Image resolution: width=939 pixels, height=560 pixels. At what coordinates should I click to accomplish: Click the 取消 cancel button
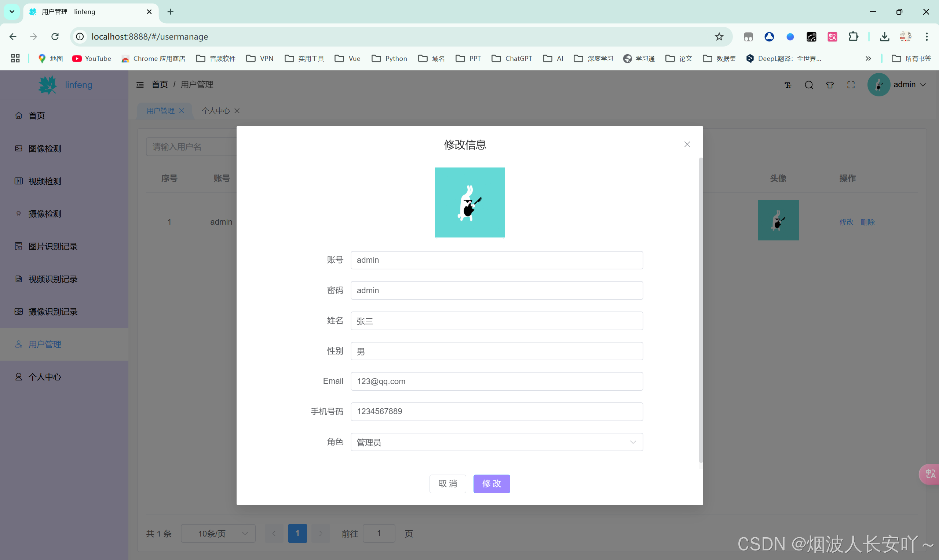pyautogui.click(x=447, y=483)
